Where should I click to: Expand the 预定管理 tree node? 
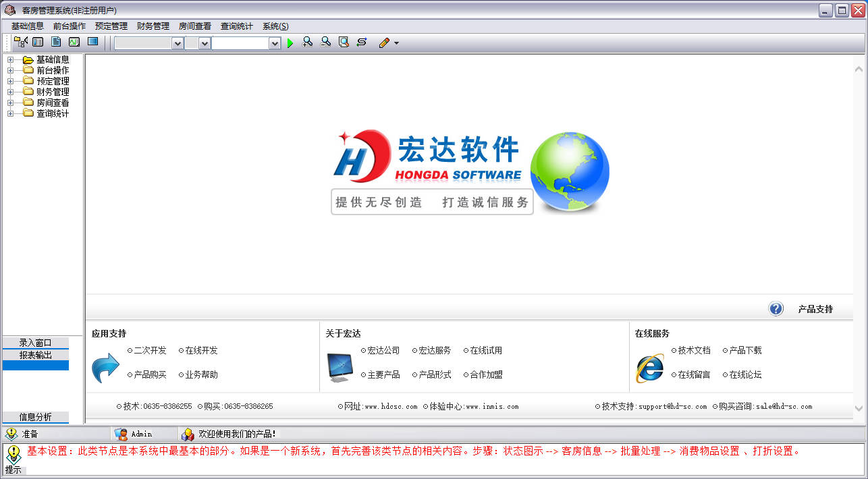pyautogui.click(x=10, y=81)
